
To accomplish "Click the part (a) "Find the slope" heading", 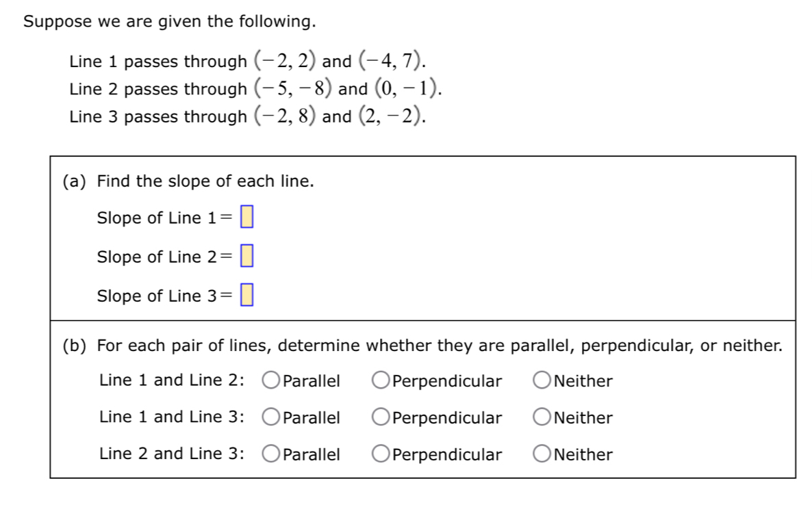I will tap(188, 181).
